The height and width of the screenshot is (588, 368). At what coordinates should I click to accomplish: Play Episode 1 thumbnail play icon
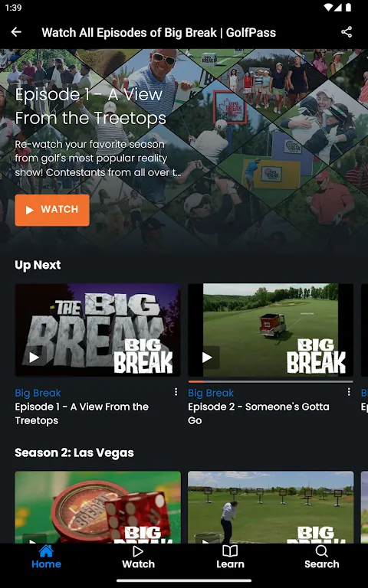click(34, 358)
